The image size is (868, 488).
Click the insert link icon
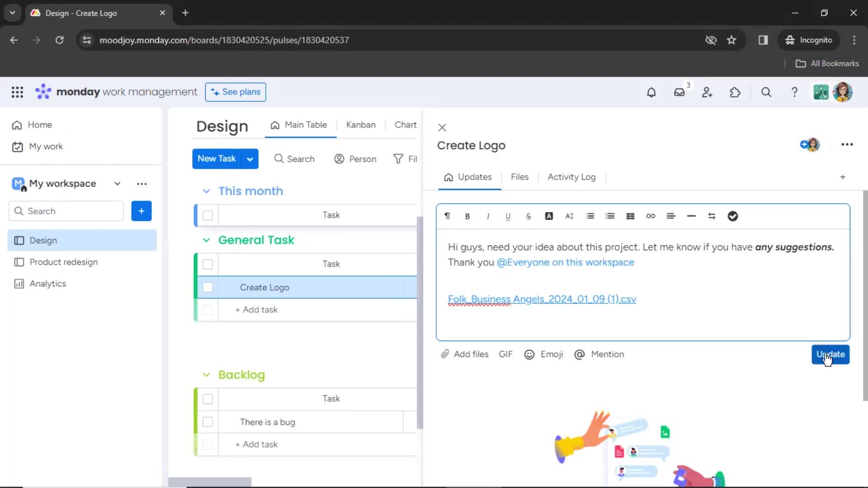[x=651, y=216]
